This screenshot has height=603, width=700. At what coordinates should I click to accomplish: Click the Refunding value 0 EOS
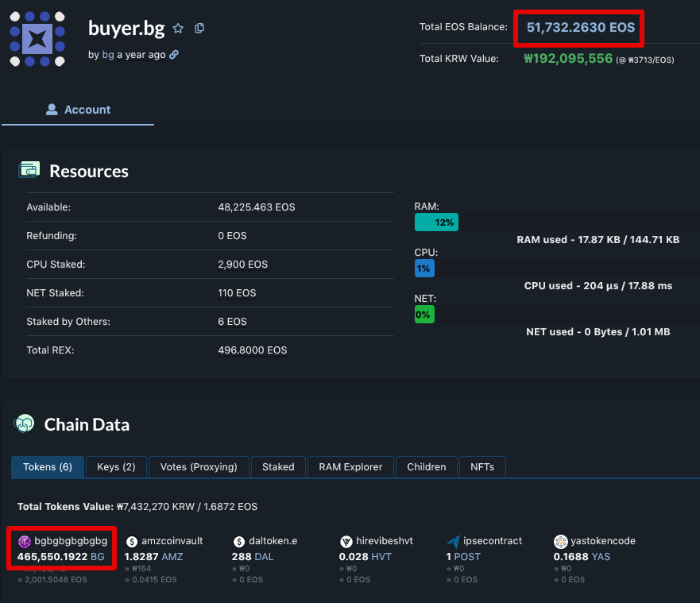pos(232,236)
